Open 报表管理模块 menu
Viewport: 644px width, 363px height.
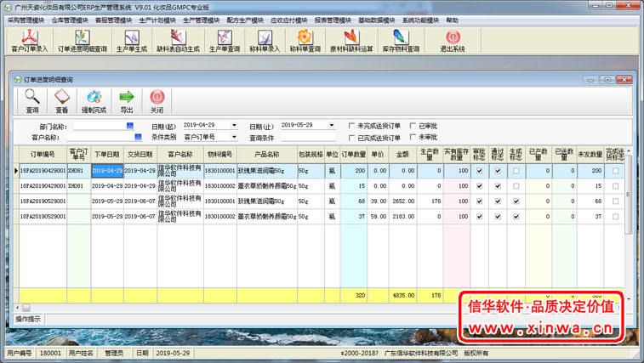[x=333, y=20]
